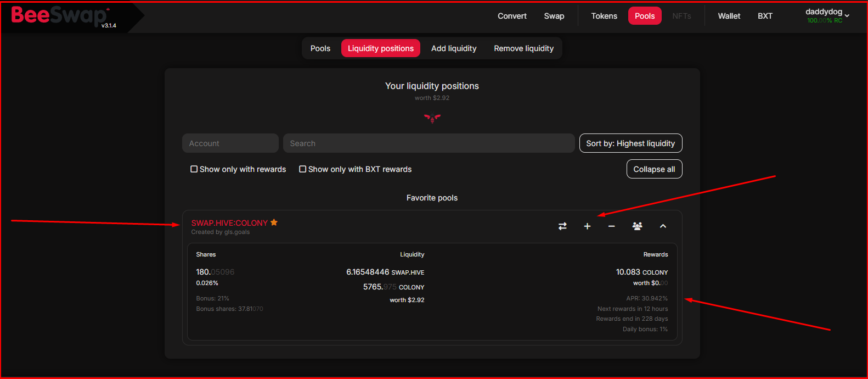The height and width of the screenshot is (379, 868).
Task: Click the 5765.975 COLONY liquidity value
Action: click(x=394, y=287)
